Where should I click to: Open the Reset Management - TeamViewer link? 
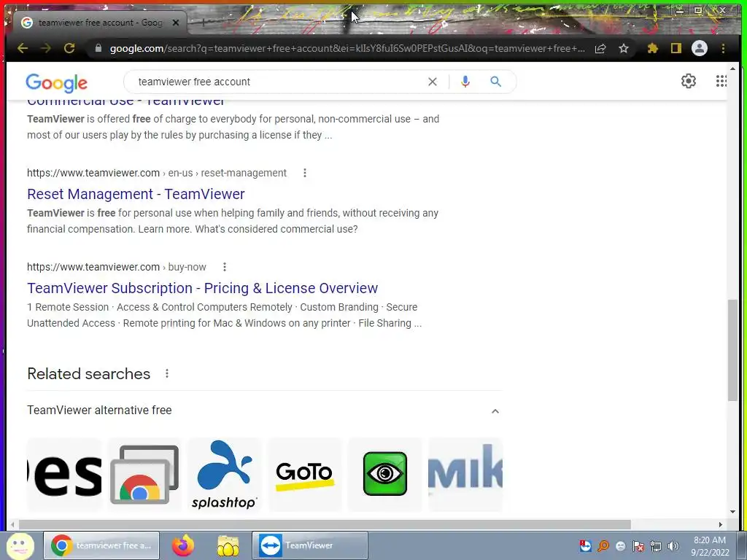(x=136, y=194)
